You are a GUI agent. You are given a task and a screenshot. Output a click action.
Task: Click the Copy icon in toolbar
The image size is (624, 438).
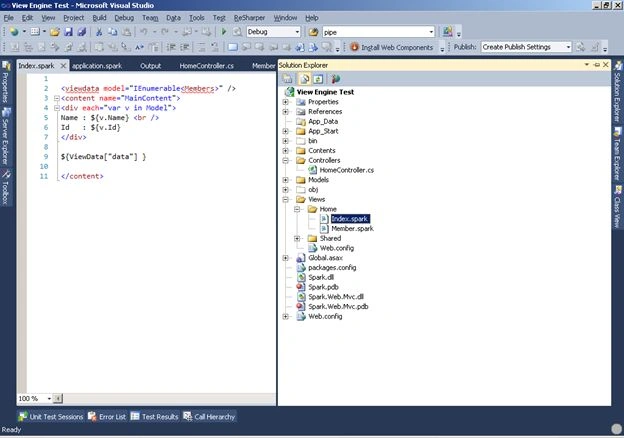(113, 32)
